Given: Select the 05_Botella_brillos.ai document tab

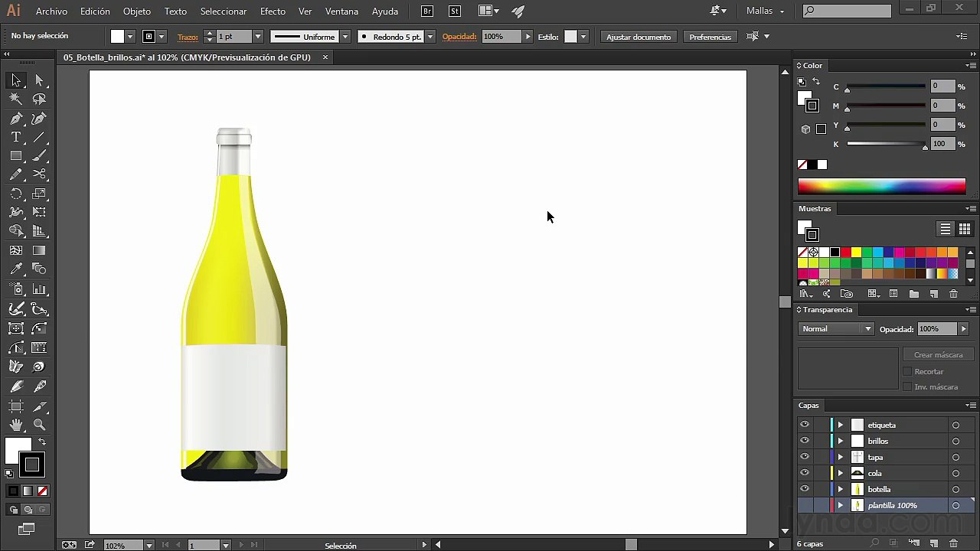Looking at the screenshot, I should [187, 57].
